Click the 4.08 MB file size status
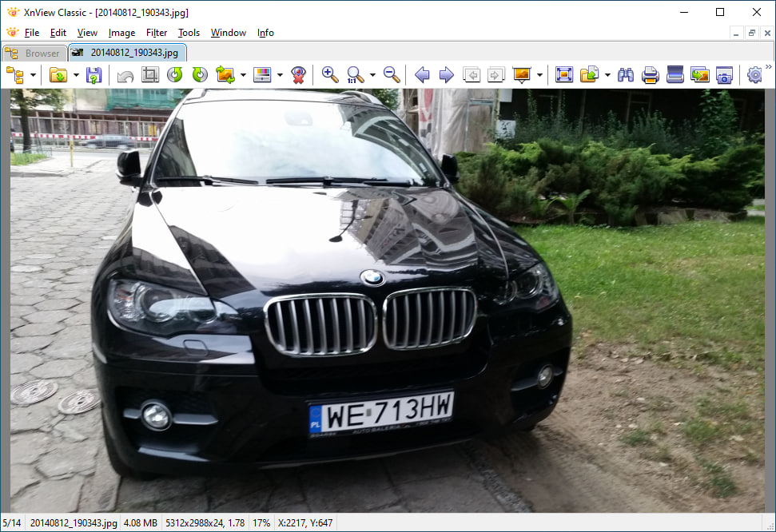Image resolution: width=776 pixels, height=532 pixels. tap(140, 522)
